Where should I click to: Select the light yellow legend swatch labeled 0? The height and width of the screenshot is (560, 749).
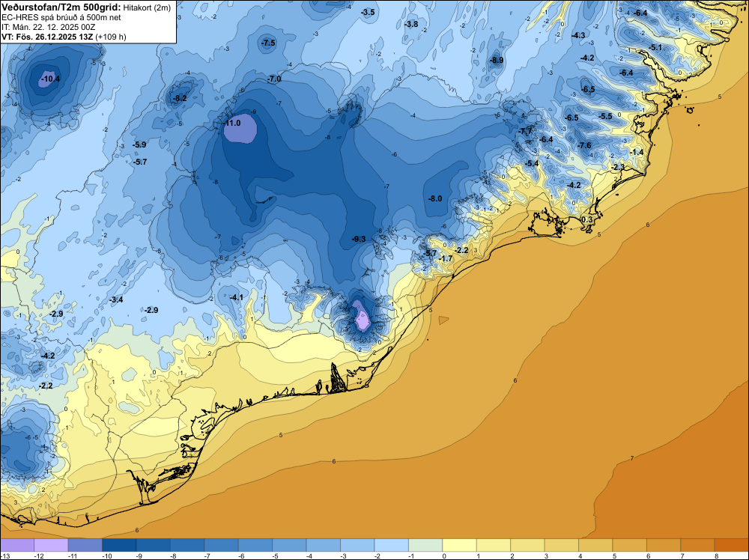[460, 545]
